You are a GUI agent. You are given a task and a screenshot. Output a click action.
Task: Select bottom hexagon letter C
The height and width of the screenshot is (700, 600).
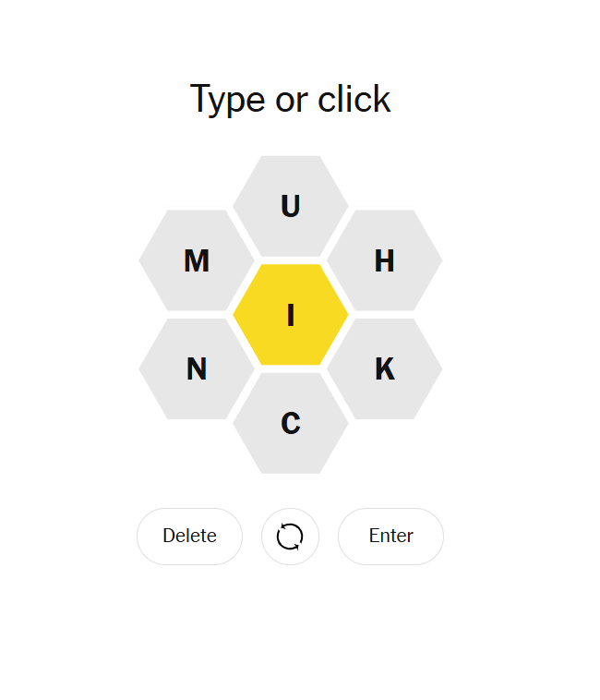[x=291, y=423]
